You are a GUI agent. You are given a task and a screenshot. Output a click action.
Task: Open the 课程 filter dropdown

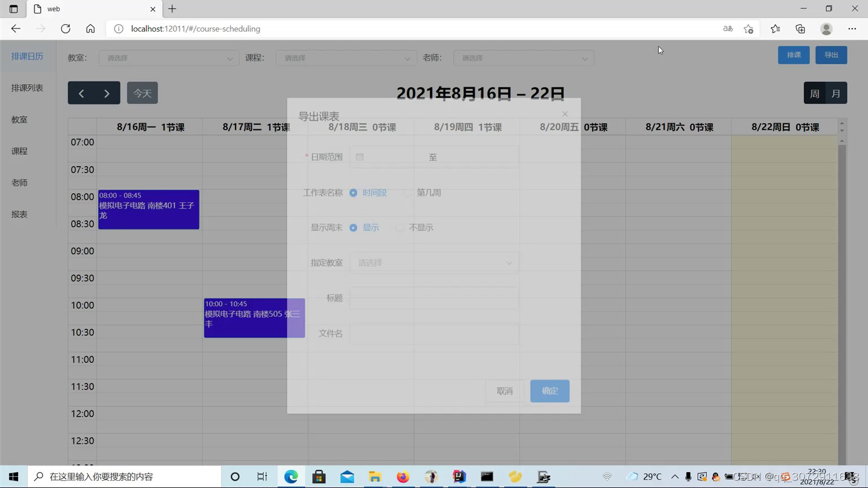point(346,58)
